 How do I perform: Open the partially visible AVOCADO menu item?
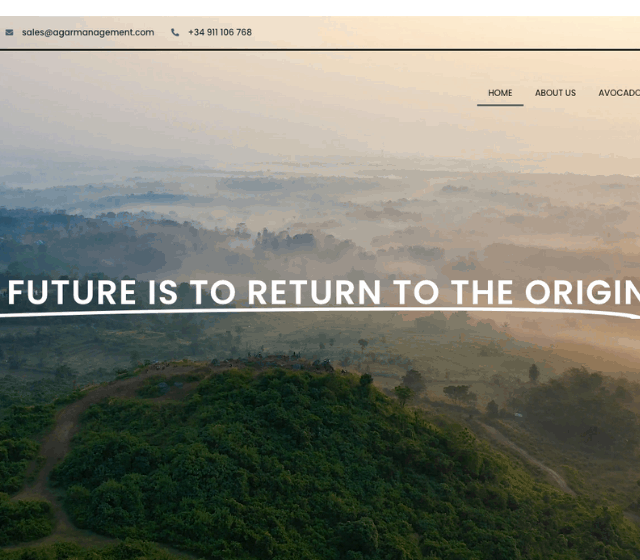tap(619, 93)
